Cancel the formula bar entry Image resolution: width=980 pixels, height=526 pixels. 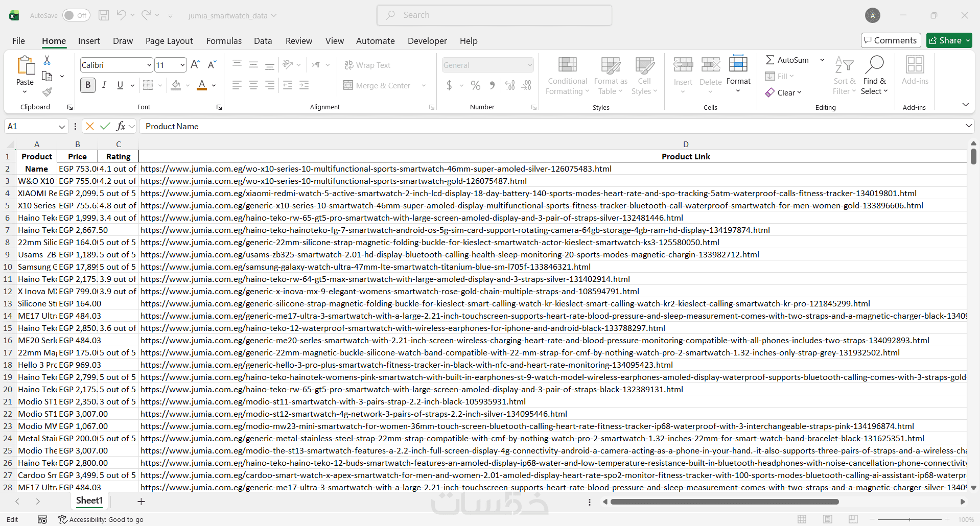coord(90,126)
